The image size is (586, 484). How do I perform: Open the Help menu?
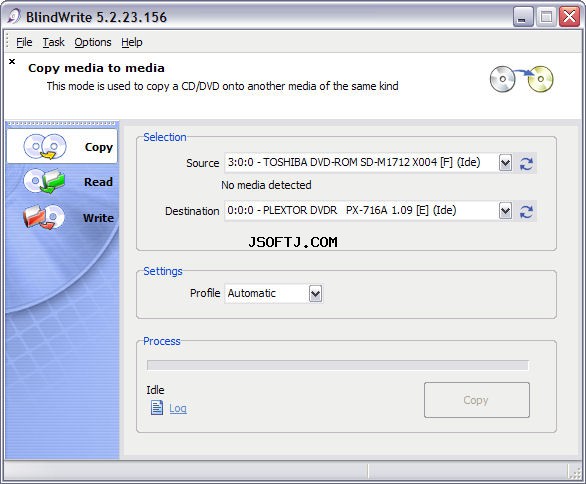coord(132,42)
